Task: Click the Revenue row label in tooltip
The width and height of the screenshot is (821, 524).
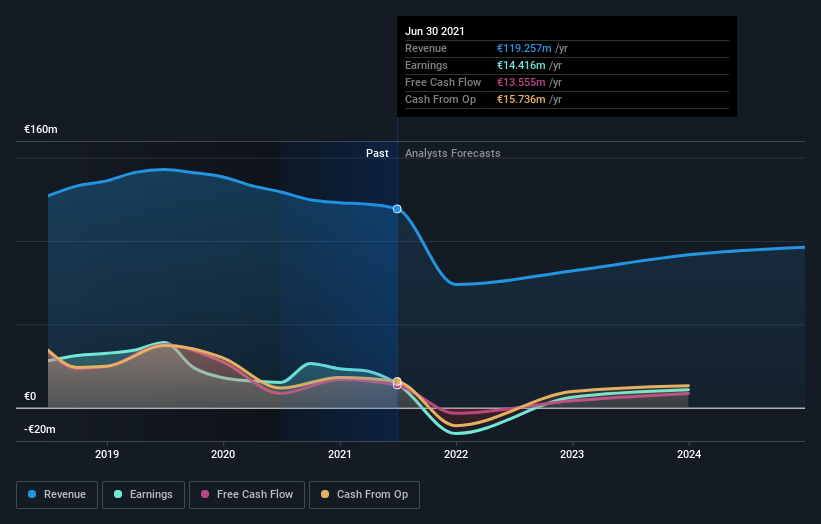Action: tap(426, 48)
